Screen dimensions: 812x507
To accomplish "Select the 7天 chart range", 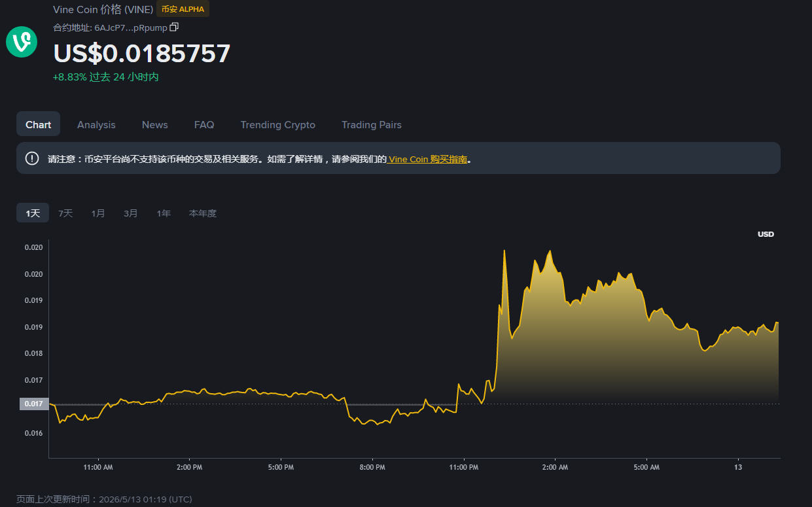I will [65, 213].
